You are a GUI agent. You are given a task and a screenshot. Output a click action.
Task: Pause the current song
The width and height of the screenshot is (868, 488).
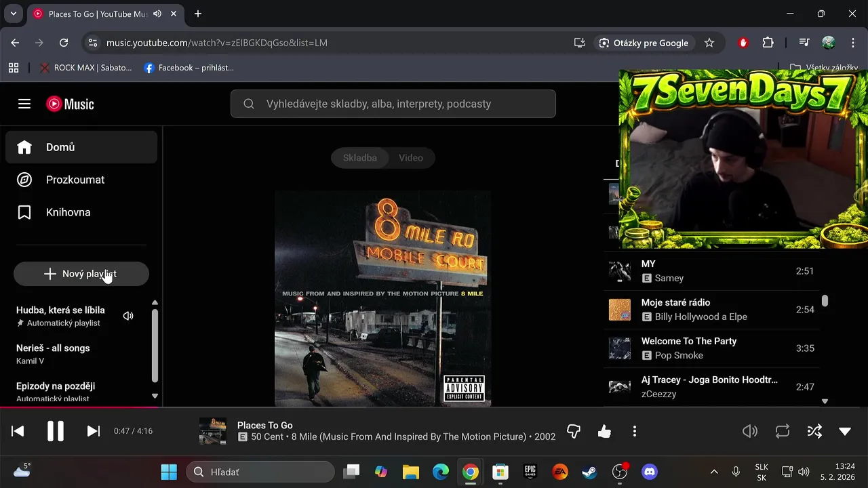56,431
